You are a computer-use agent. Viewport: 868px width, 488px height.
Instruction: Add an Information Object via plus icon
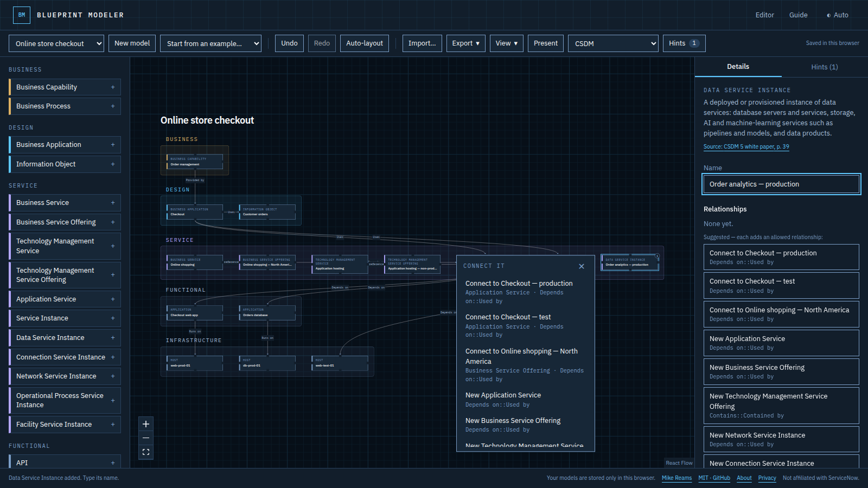(x=113, y=164)
